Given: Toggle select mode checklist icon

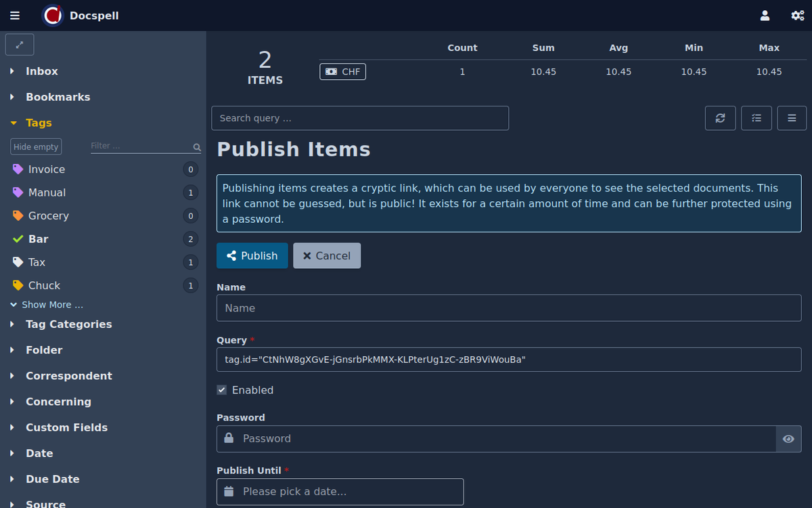Looking at the screenshot, I should tap(756, 118).
